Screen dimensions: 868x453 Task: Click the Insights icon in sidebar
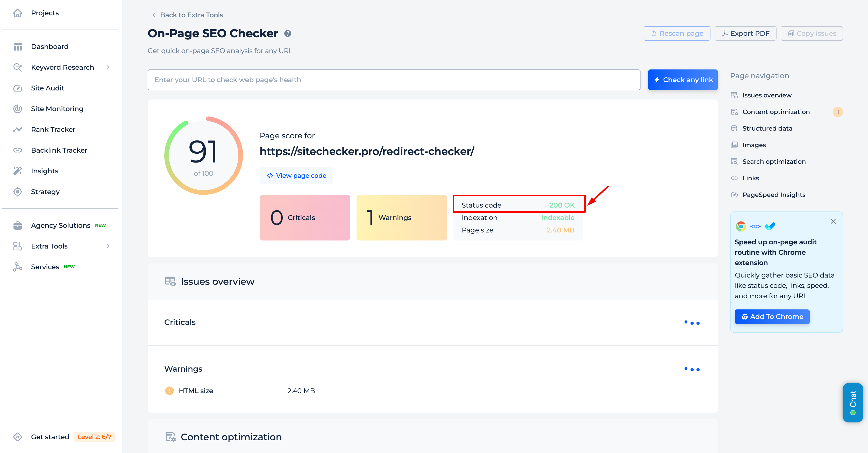(17, 171)
